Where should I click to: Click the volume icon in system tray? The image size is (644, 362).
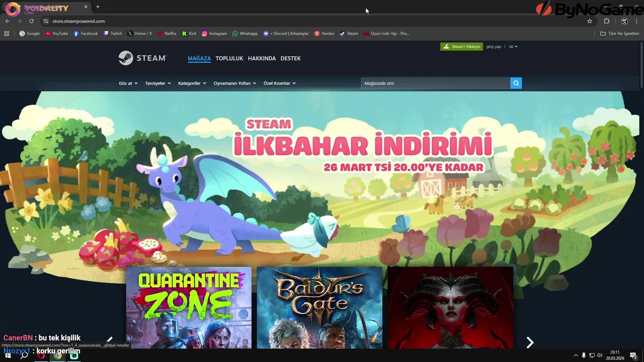600,355
